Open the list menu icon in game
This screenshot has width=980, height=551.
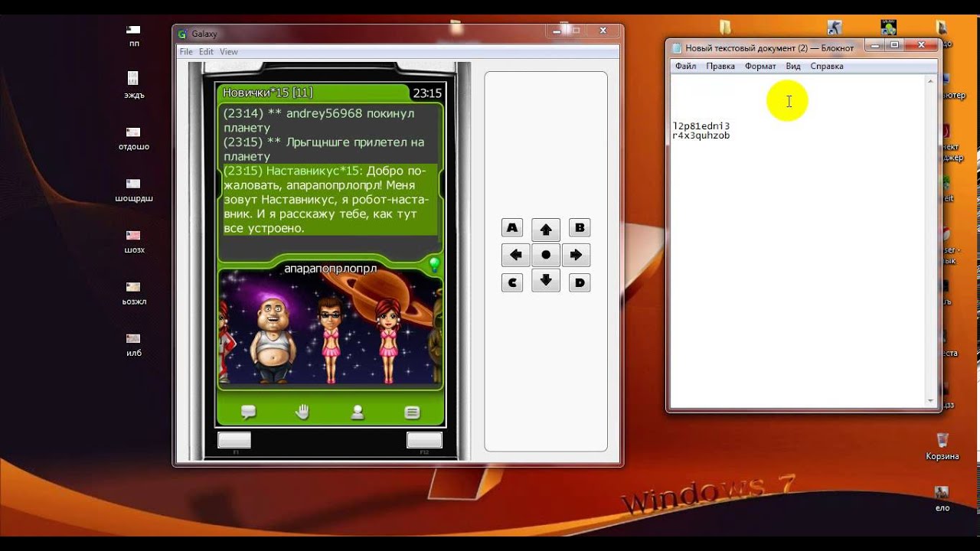[412, 412]
